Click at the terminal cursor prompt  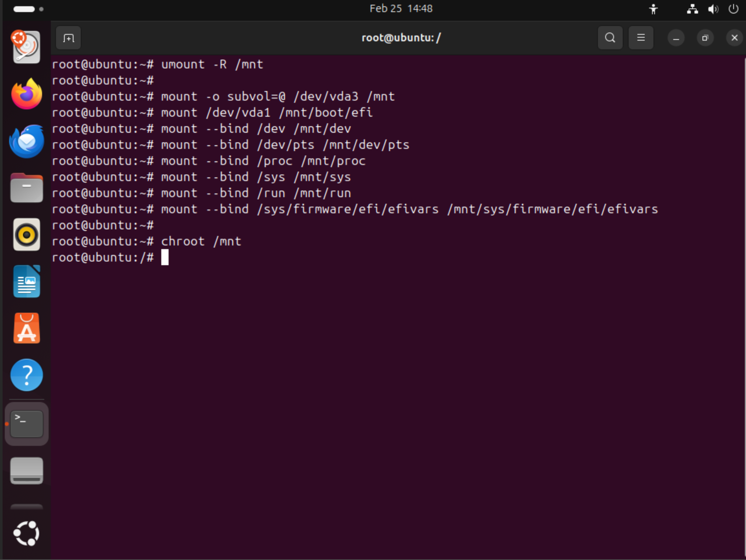pos(165,258)
